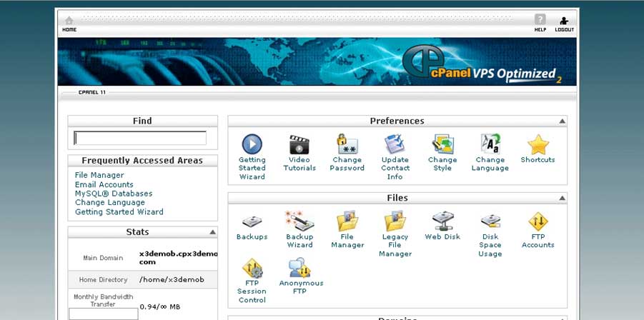644x320 pixels.
Task: Click the Change Style icon
Action: point(442,145)
